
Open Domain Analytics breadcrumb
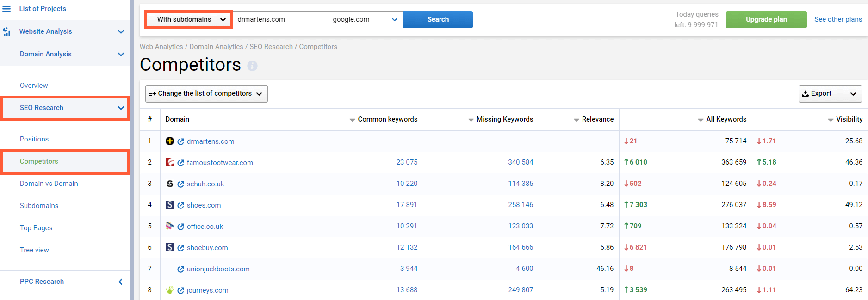[216, 47]
